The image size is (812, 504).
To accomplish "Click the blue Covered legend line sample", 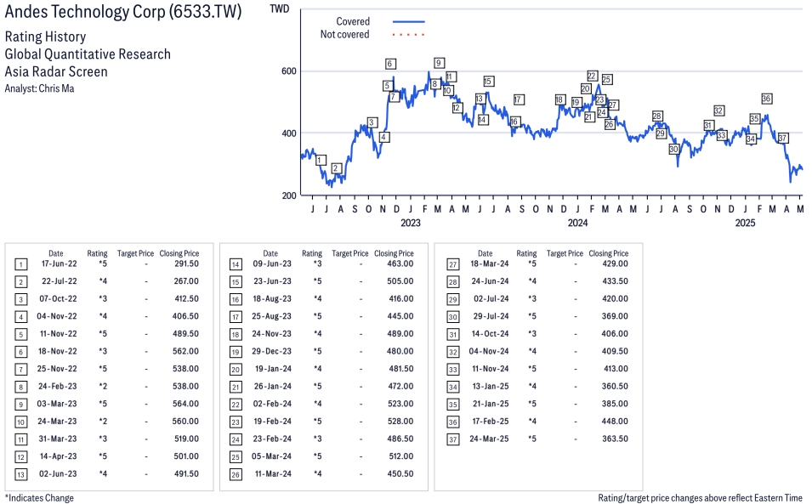I will (409, 22).
